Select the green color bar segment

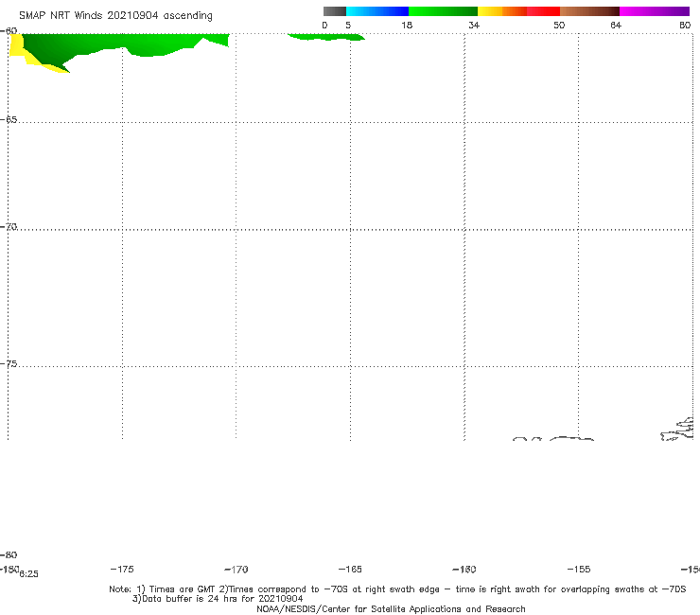click(443, 11)
